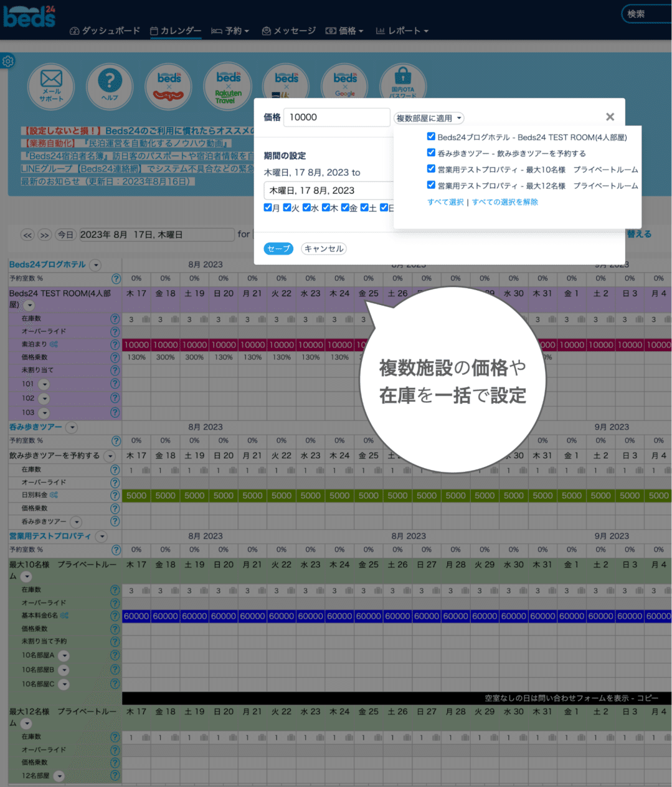Image resolution: width=672 pixels, height=787 pixels.
Task: Click the link icon beside 素泊まり
Action: pos(54,344)
